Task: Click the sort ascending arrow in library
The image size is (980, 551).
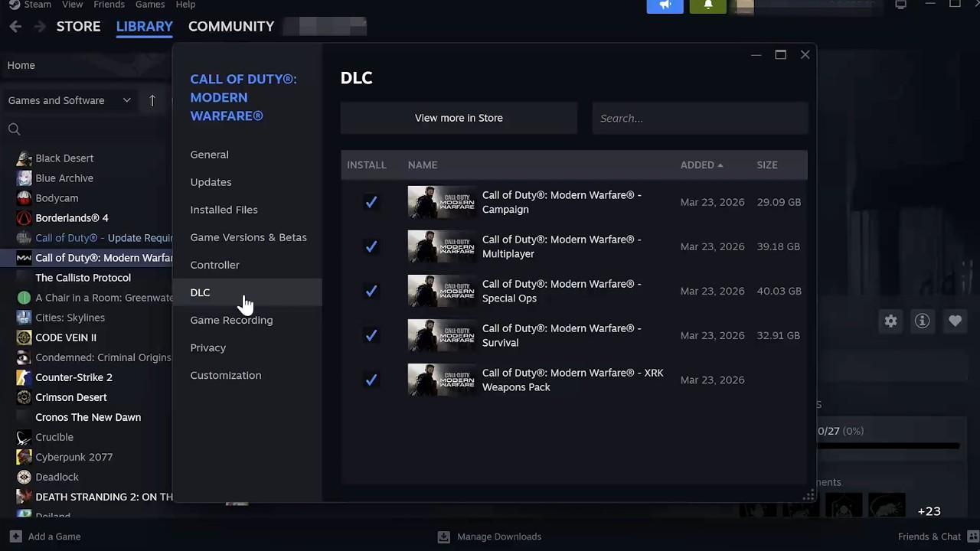Action: (152, 100)
